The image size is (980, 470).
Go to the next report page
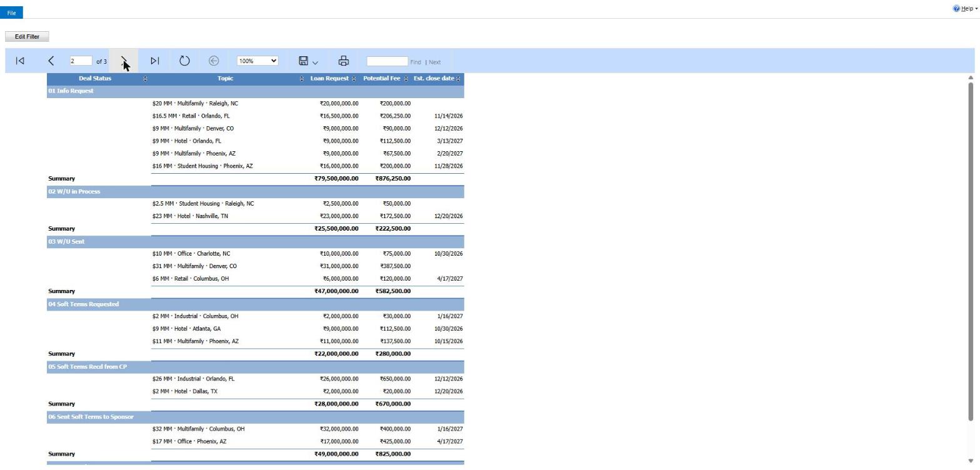(124, 61)
